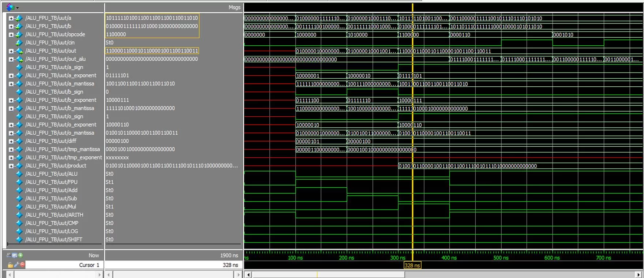Expand the /ALU_FPU_TB/uut/opcode bus
Viewport: 644px width, 278px height.
(x=11, y=35)
